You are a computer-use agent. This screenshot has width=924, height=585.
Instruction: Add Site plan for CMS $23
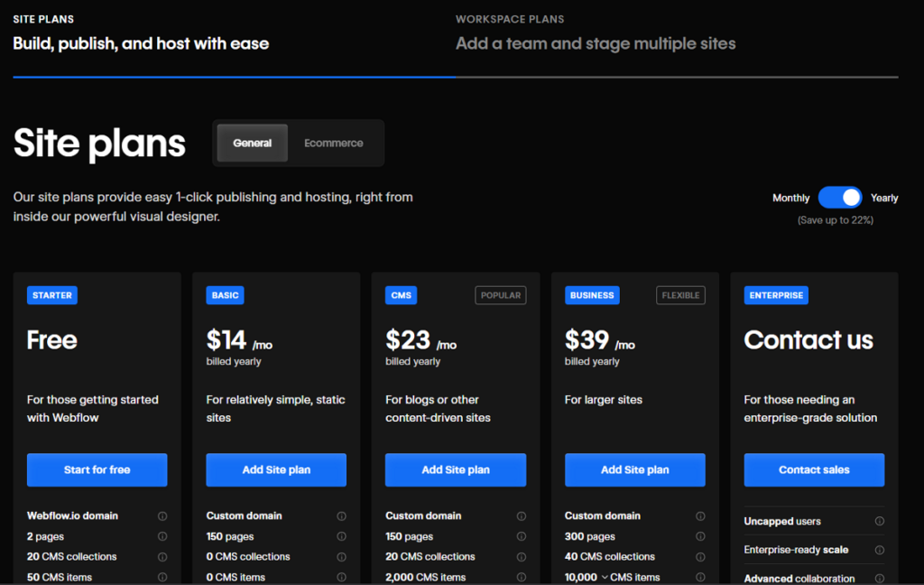pos(456,470)
